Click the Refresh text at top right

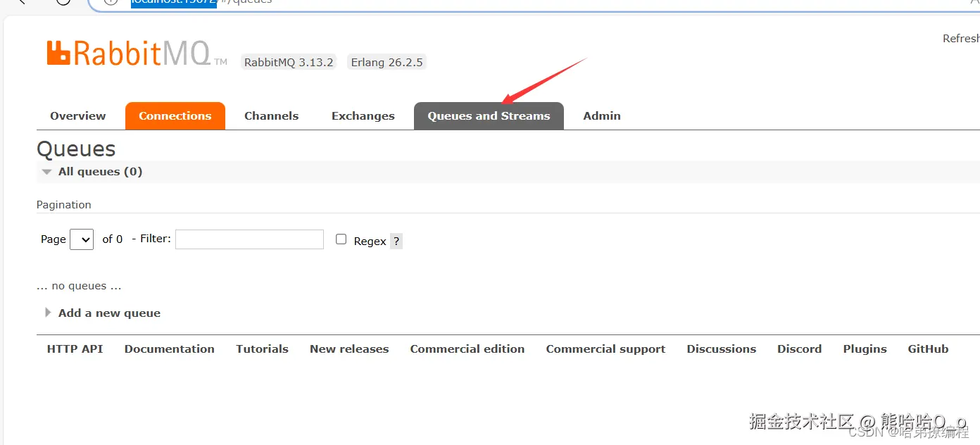[x=961, y=39]
